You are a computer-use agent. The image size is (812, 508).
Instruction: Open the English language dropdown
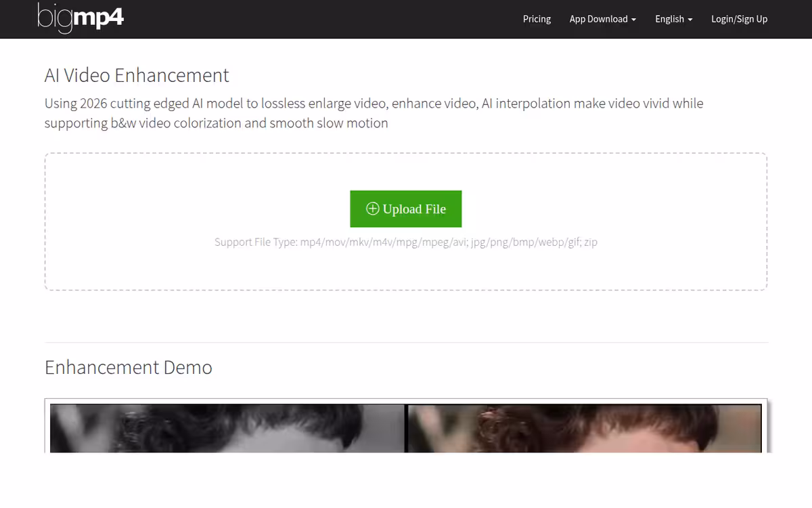(x=674, y=19)
